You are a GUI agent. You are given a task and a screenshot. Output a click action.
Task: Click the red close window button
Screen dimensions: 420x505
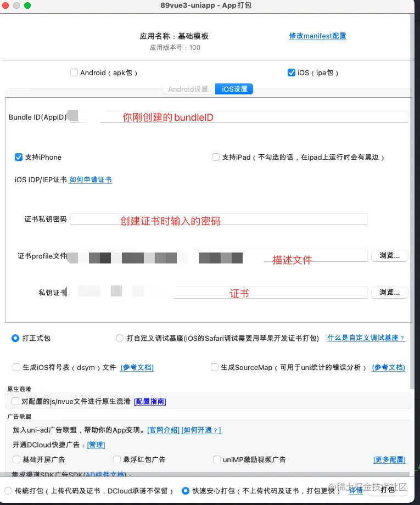click(x=5, y=5)
